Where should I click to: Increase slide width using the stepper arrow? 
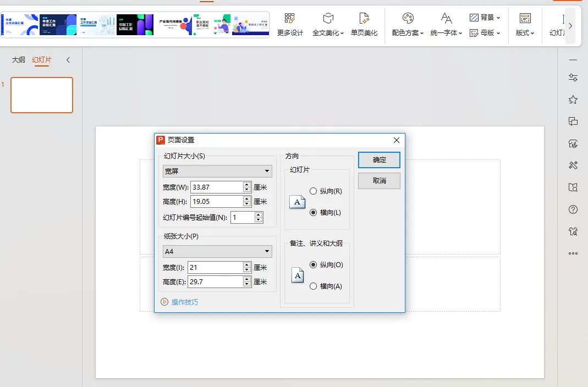(x=246, y=184)
